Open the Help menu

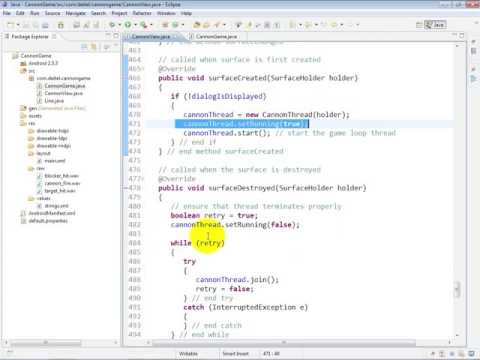(x=186, y=13)
